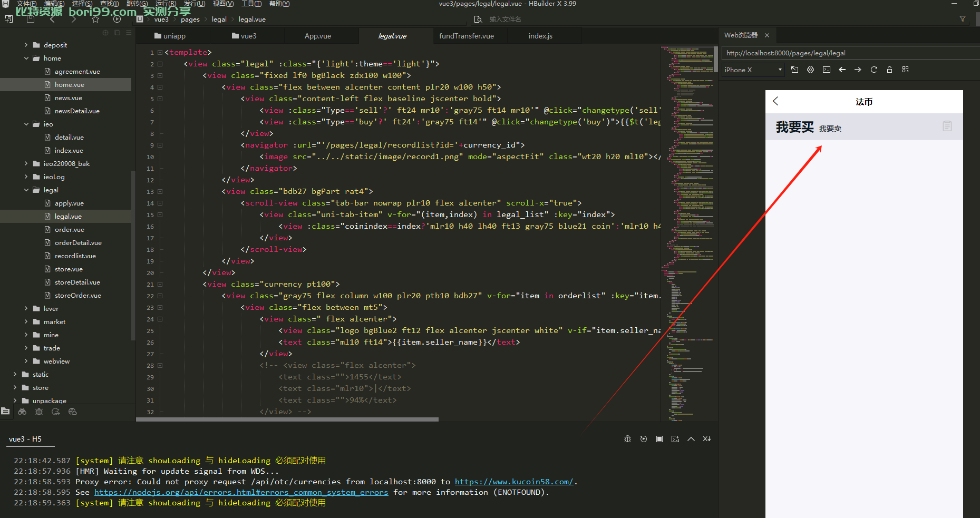980x518 pixels.
Task: Switch to the fundTransfer.vue tab
Action: click(x=467, y=36)
